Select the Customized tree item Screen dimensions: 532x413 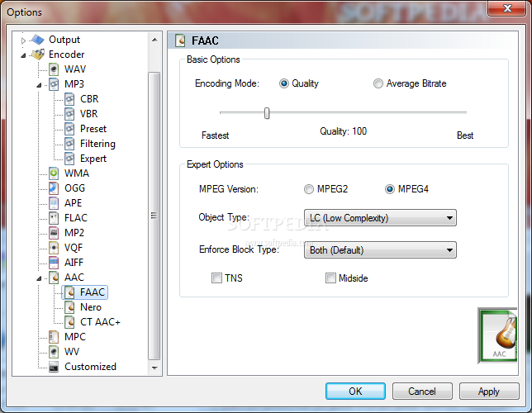click(x=90, y=367)
